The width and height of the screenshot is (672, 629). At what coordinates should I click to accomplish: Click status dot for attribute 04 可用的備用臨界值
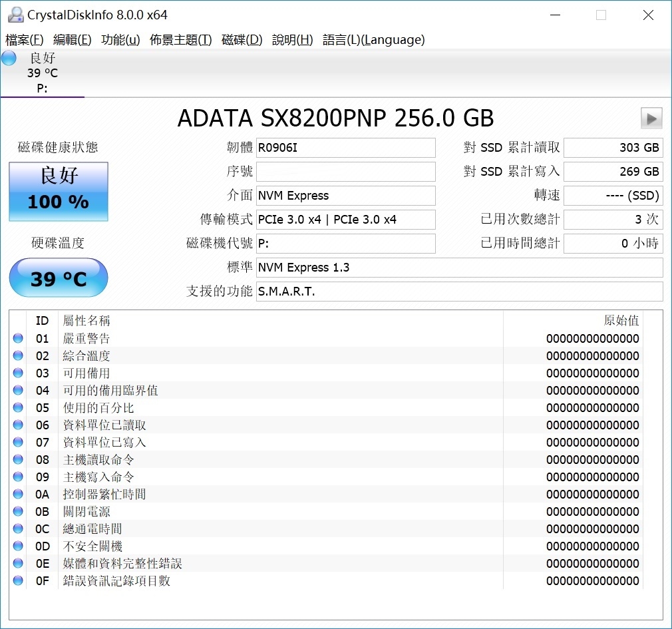click(18, 390)
